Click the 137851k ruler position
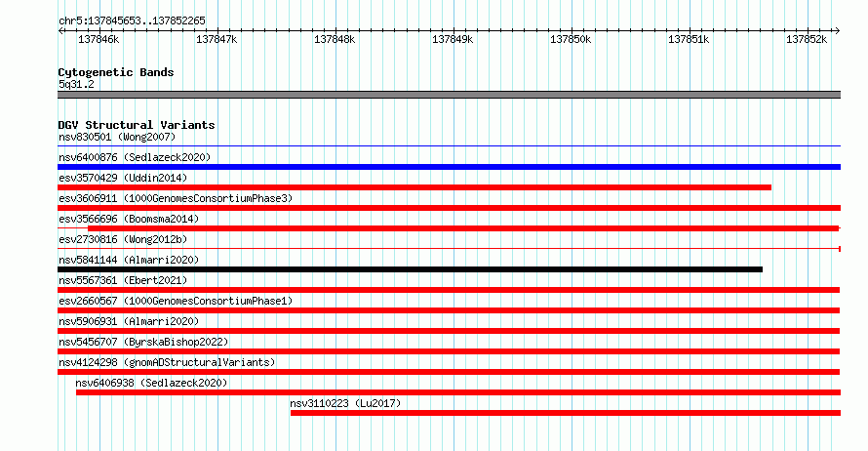The image size is (868, 451). point(689,39)
